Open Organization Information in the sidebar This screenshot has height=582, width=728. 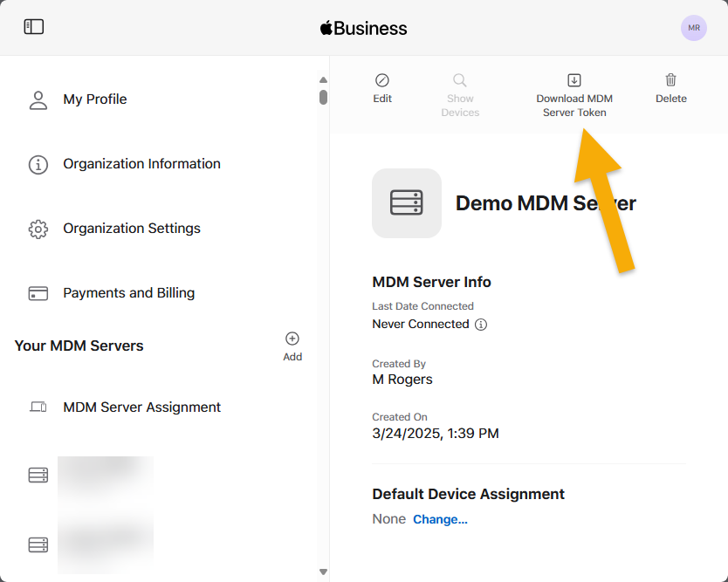(141, 164)
